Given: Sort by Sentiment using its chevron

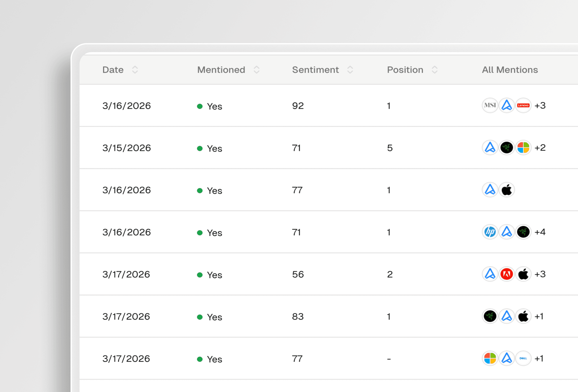Looking at the screenshot, I should [x=351, y=70].
